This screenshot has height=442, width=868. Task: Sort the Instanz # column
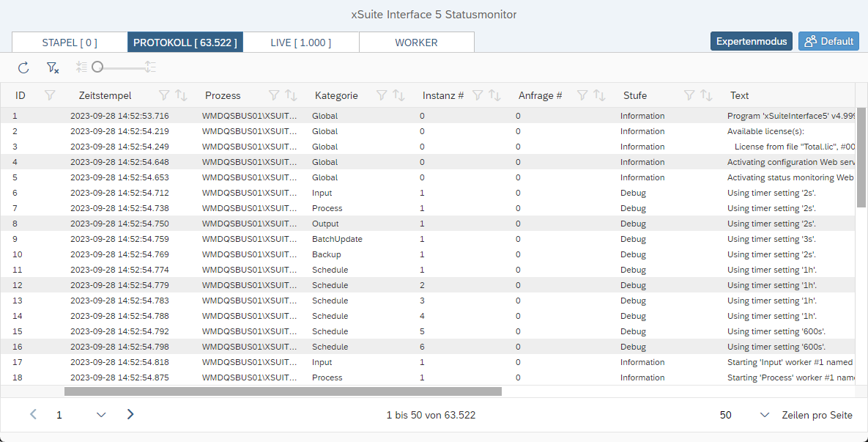[494, 95]
